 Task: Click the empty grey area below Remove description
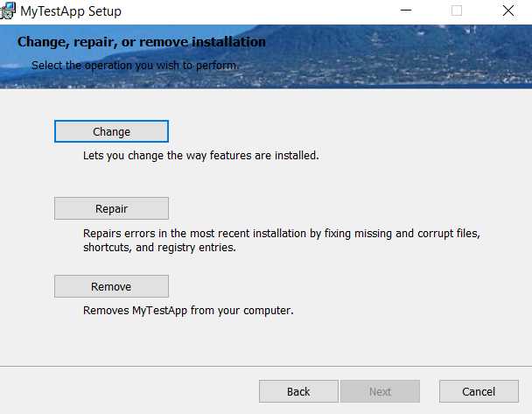click(x=266, y=341)
